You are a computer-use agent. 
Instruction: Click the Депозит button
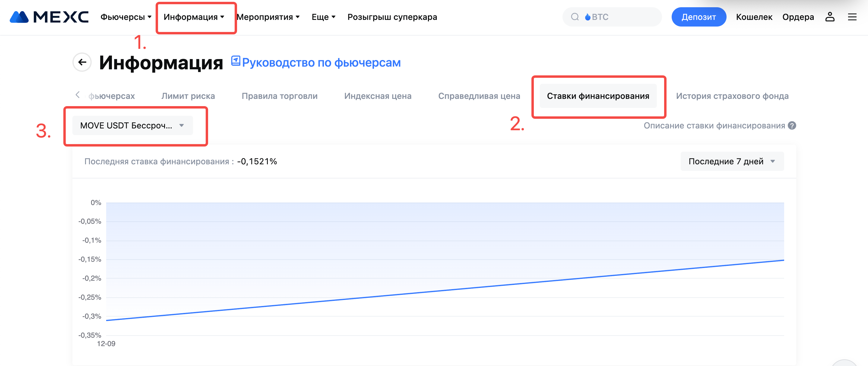(699, 17)
